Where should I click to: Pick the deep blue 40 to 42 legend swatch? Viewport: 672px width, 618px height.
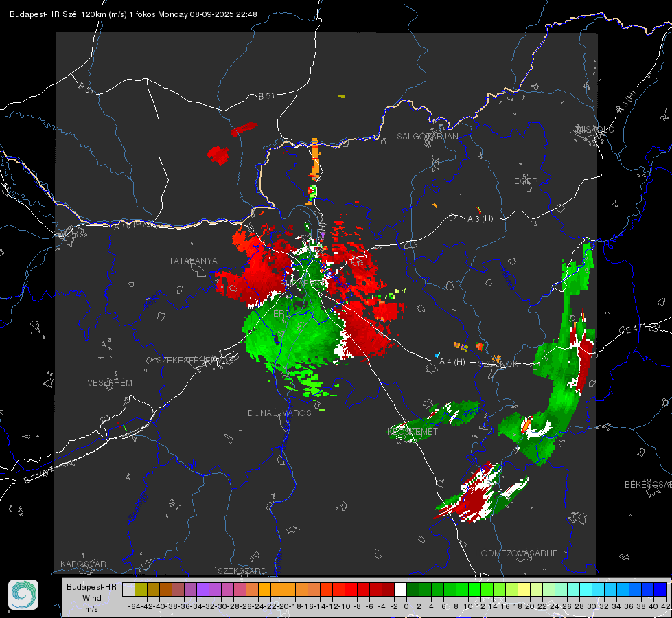[x=660, y=590]
